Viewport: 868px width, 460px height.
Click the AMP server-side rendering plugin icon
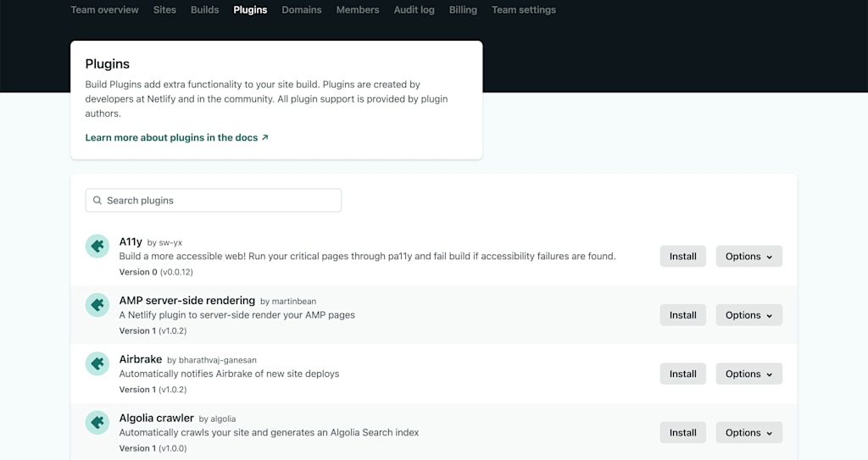click(97, 304)
